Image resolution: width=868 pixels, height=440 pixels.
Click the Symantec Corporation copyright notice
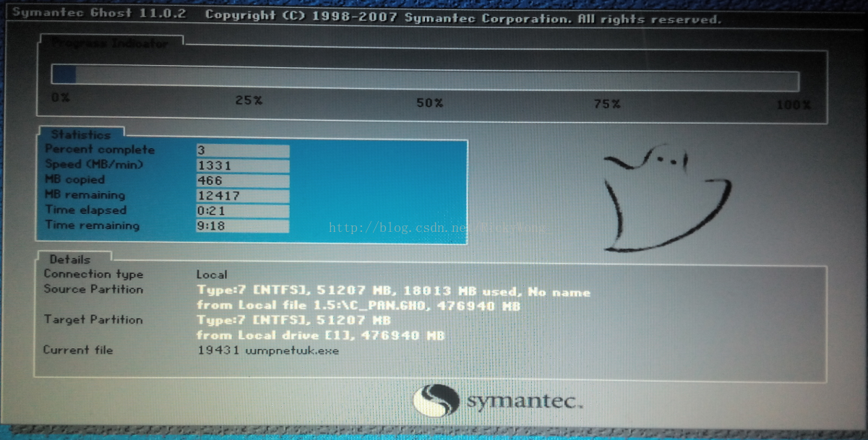(463, 17)
